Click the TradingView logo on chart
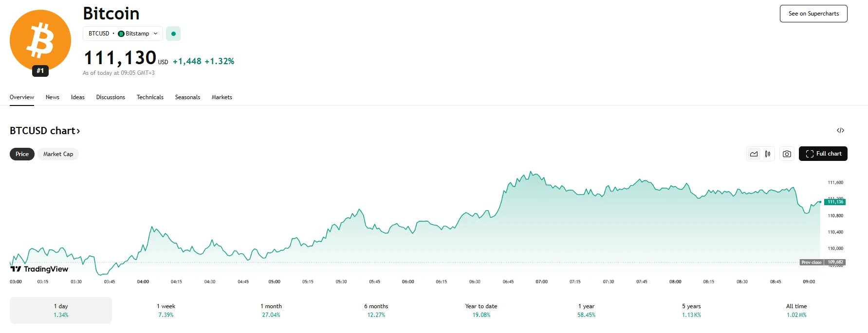The width and height of the screenshot is (868, 333). (39, 269)
